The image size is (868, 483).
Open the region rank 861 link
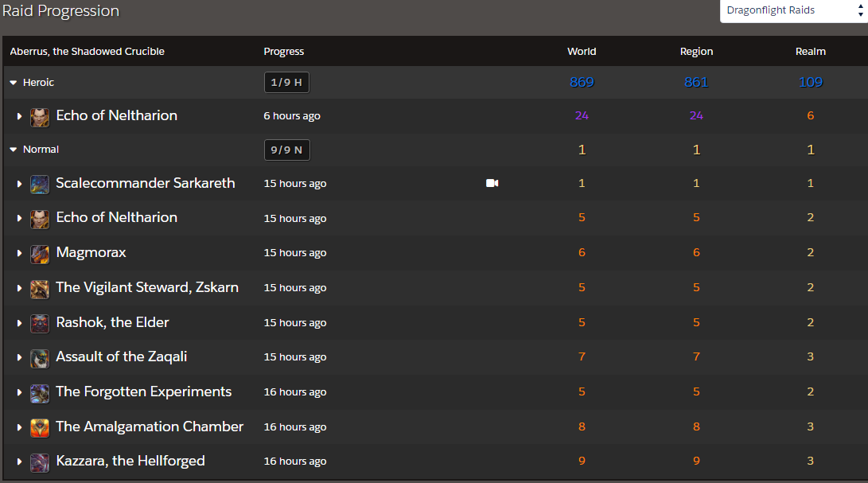point(696,82)
